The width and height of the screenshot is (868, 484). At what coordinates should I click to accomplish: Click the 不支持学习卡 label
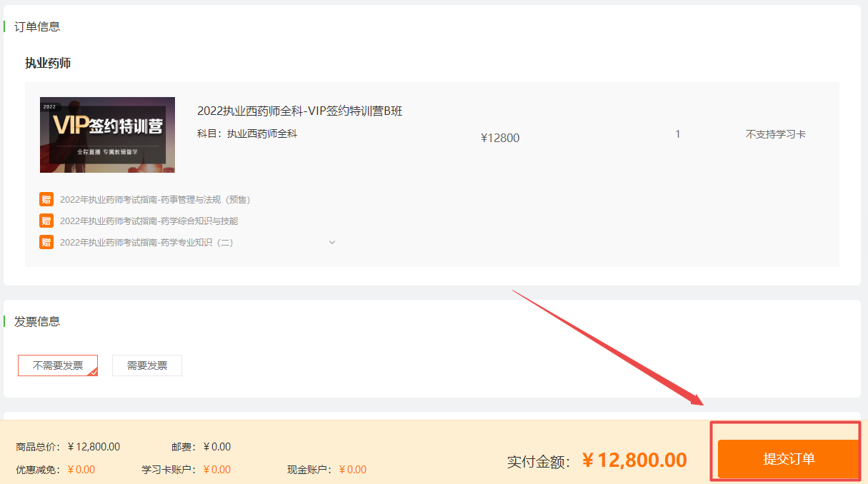click(776, 134)
